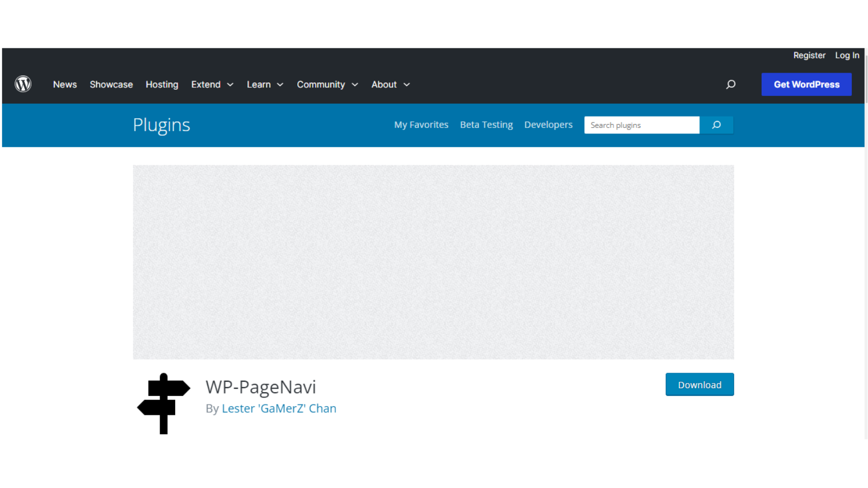
Task: Expand the Extend menu chevron
Action: [230, 85]
